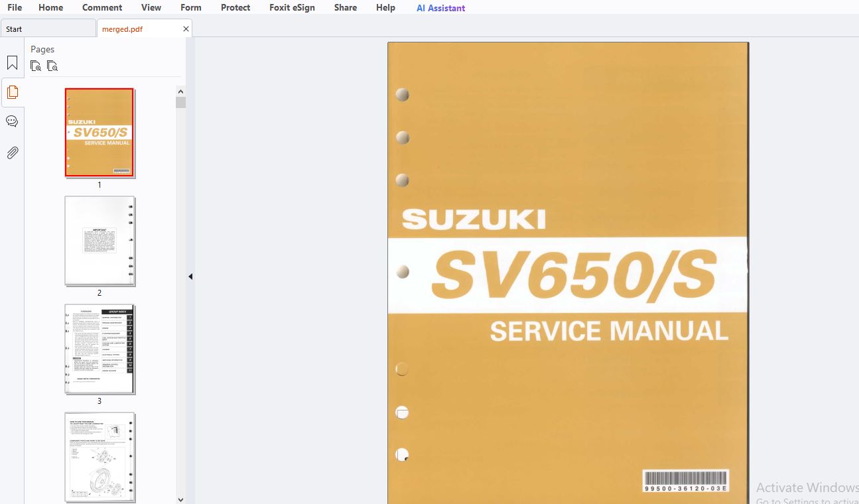The image size is (859, 504).
Task: Select page 2 thumbnail with IMPORTANT notice
Action: (x=99, y=241)
